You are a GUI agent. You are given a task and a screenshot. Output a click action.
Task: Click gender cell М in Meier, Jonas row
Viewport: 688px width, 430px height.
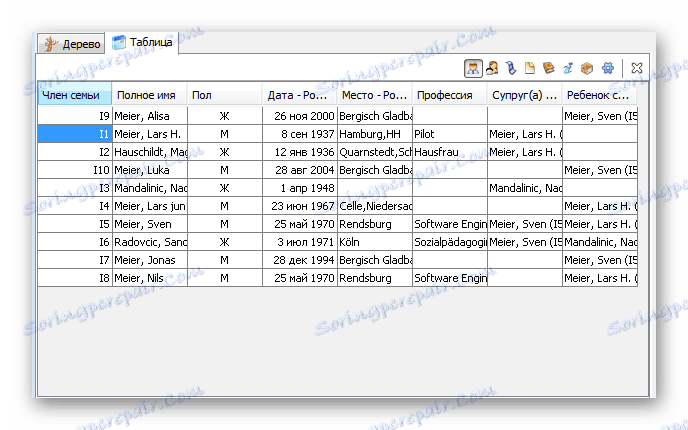tap(225, 260)
